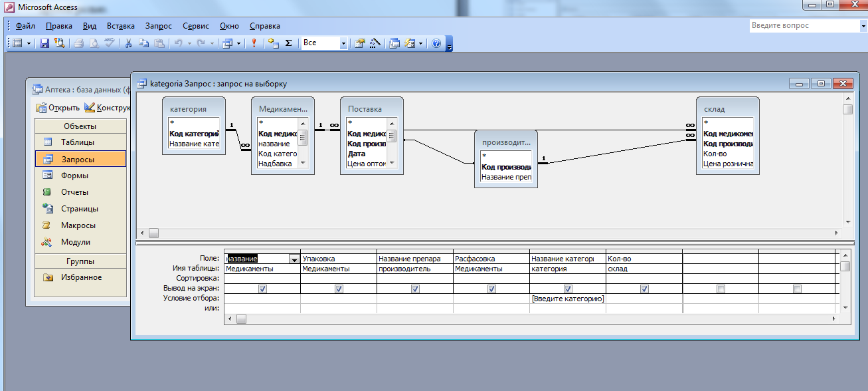This screenshot has width=868, height=391.
Task: Select Запросы in Objects list
Action: [80, 159]
